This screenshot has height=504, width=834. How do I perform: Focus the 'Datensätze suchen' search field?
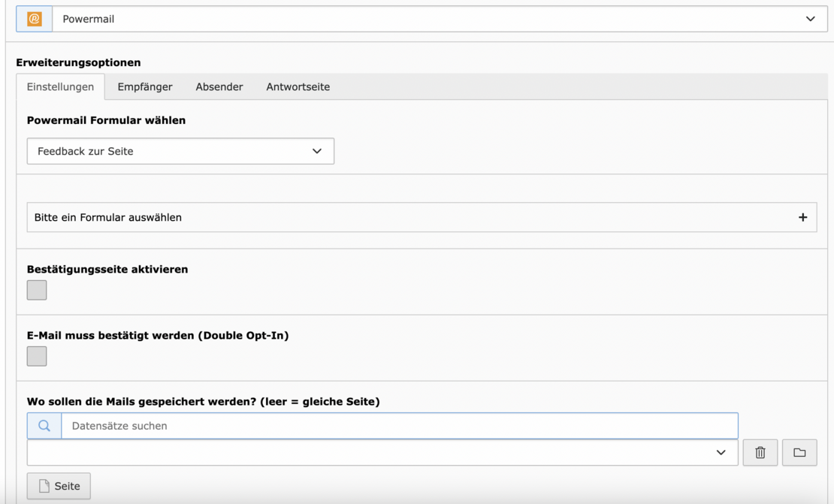click(x=399, y=426)
